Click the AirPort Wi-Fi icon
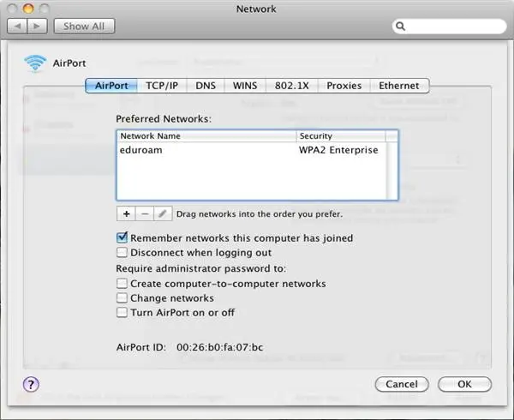Viewport: 514px width, 420px height. tap(35, 63)
